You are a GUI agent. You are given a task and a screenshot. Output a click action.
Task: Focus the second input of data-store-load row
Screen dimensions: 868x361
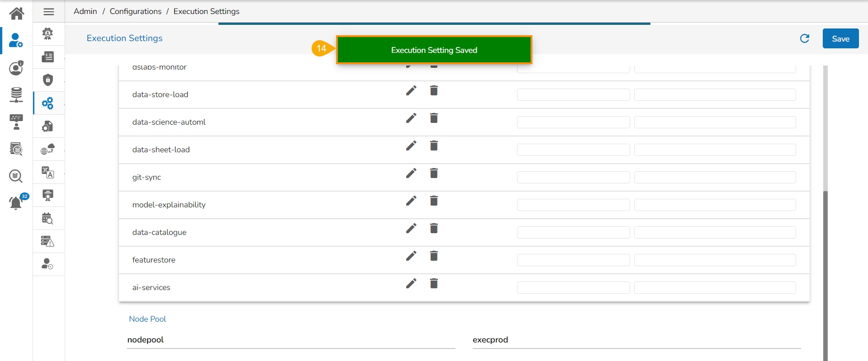[x=715, y=95]
